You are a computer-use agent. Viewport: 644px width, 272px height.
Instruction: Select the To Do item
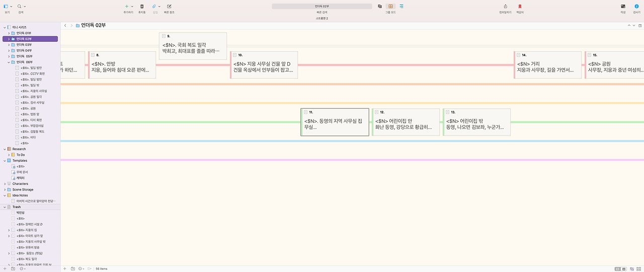tap(21, 155)
